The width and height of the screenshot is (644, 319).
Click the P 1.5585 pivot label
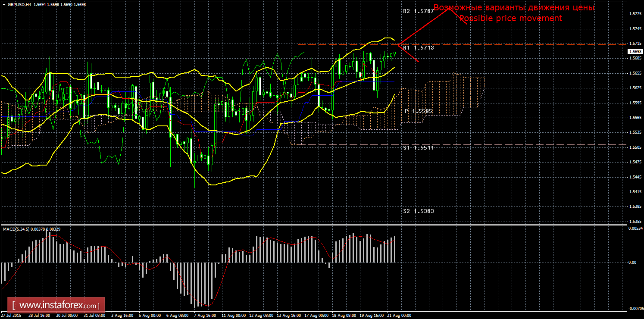click(418, 111)
